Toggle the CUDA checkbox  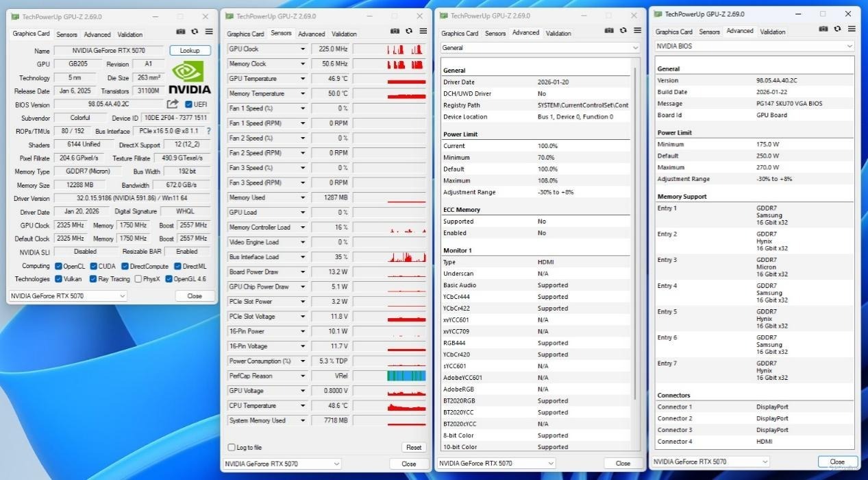(93, 266)
